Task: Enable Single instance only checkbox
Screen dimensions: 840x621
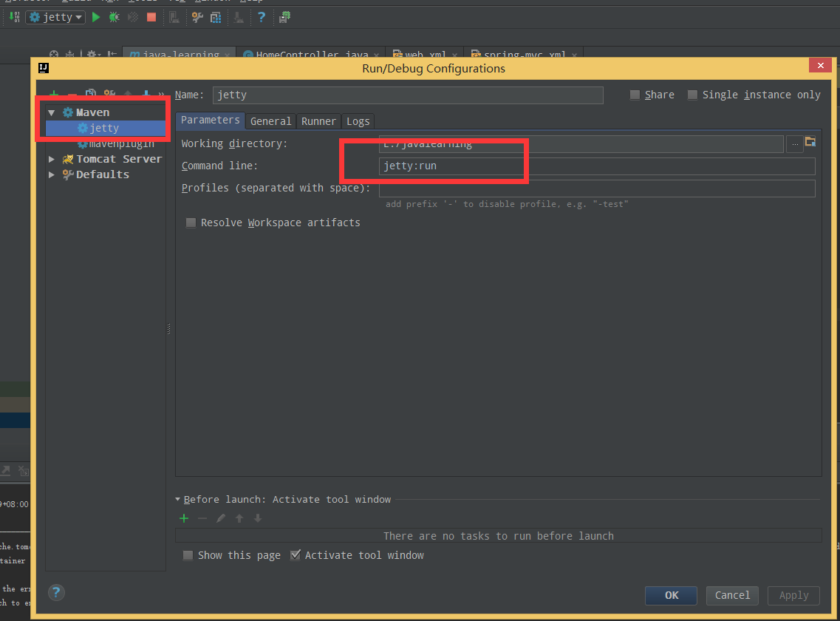Action: point(693,95)
